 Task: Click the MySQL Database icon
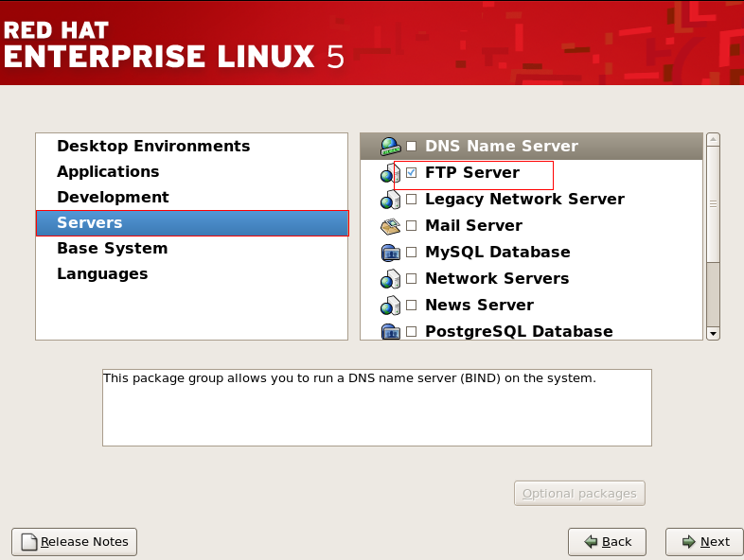(x=390, y=253)
